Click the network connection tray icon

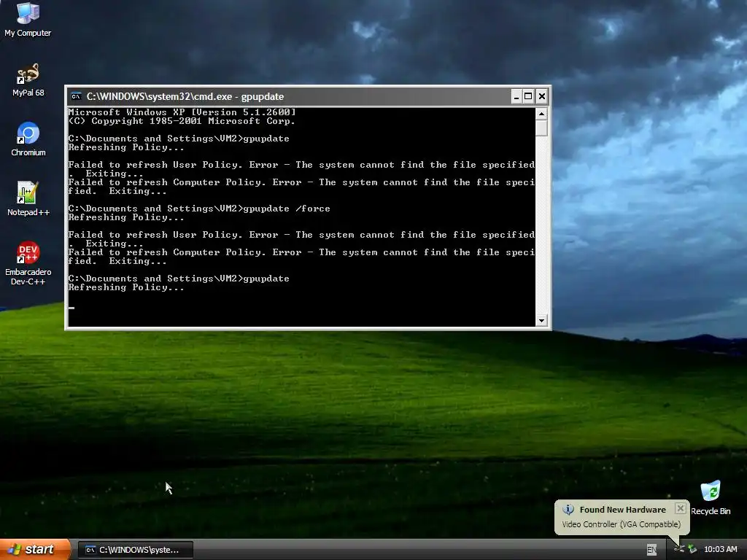pyautogui.click(x=679, y=550)
